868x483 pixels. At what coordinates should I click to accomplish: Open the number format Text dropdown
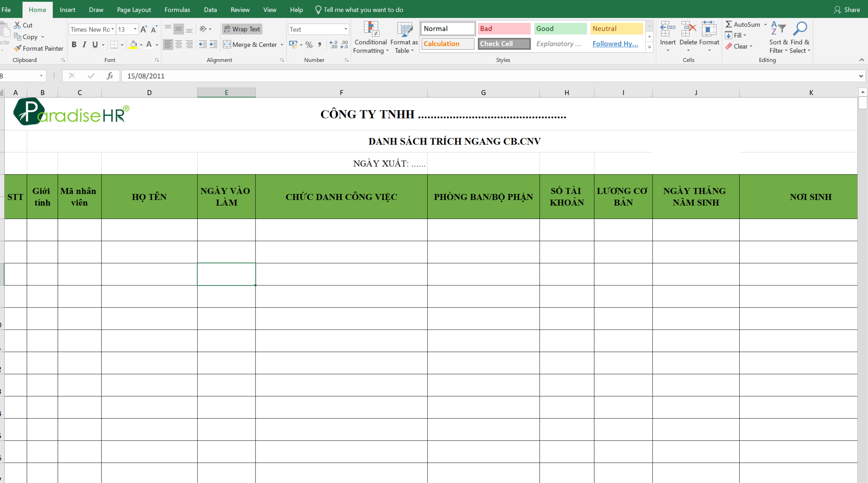click(x=345, y=29)
